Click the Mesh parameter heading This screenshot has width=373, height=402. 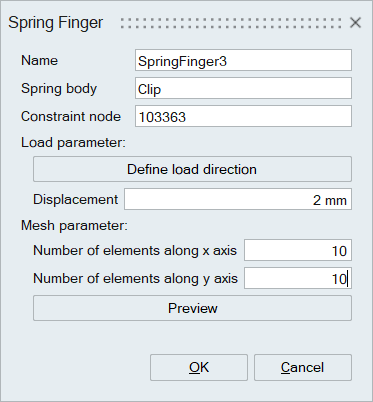pos(74,226)
